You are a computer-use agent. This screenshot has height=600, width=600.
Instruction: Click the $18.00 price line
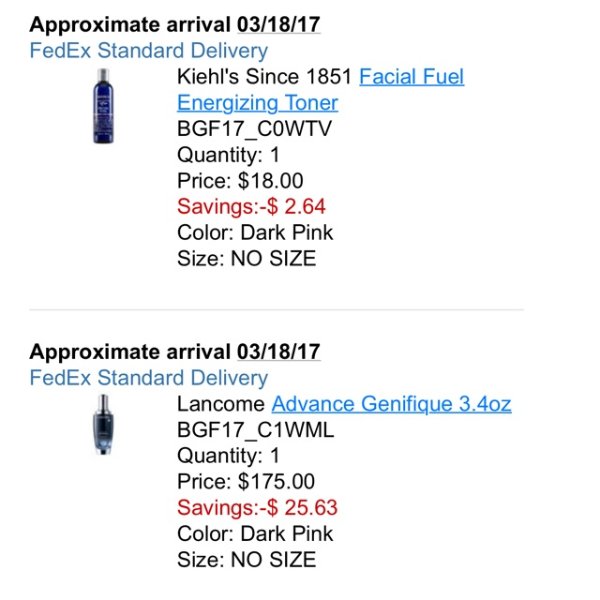pyautogui.click(x=240, y=181)
